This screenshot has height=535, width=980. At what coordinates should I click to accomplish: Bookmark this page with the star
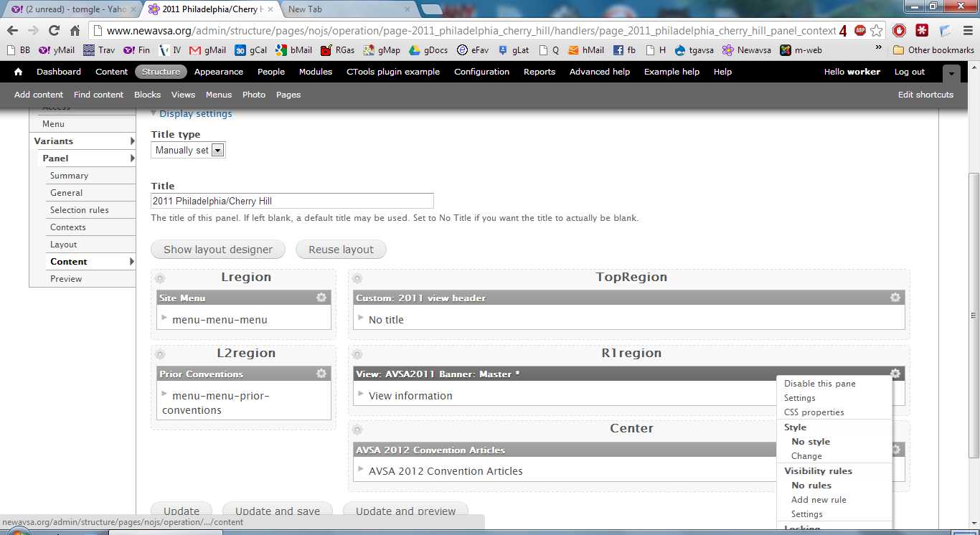tap(876, 31)
